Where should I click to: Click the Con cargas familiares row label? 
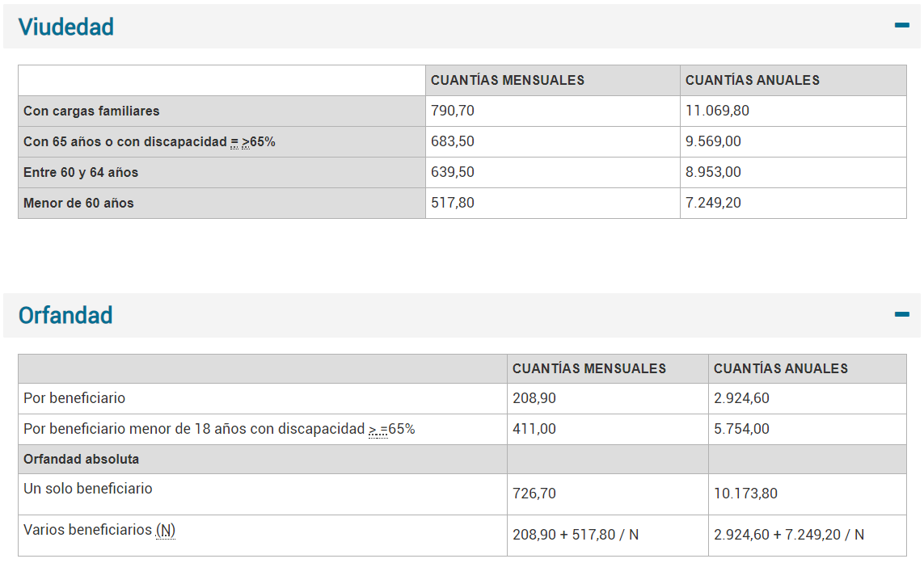coord(91,111)
